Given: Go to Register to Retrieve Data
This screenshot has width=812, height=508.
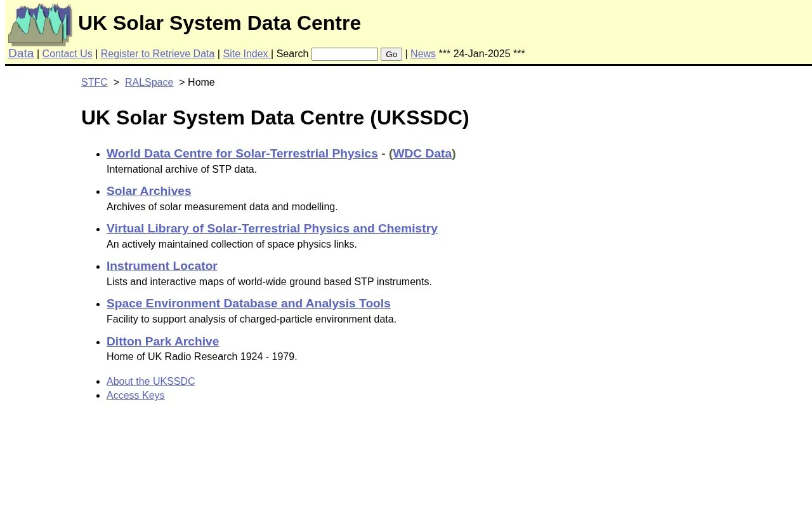Looking at the screenshot, I should [157, 54].
